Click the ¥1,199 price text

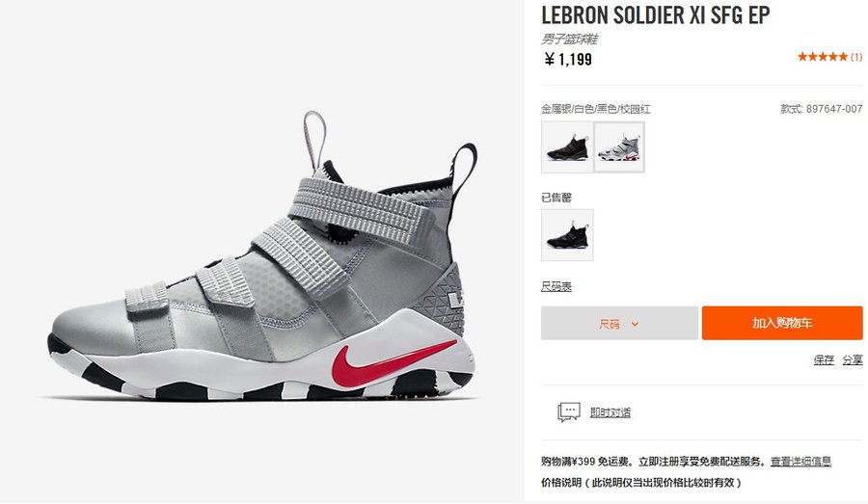tap(568, 59)
